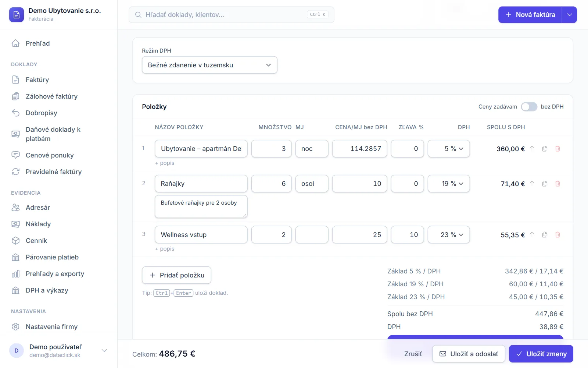Open Pravidelné faktúry section

59,172
